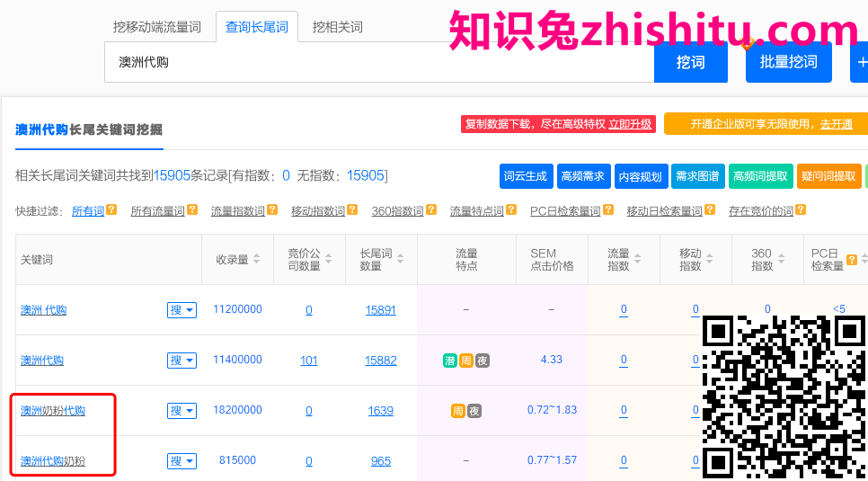Sort by 流量指数 column arrows

click(x=637, y=259)
